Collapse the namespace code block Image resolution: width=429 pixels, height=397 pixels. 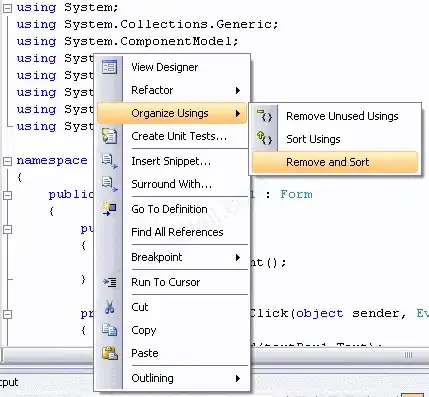7,161
